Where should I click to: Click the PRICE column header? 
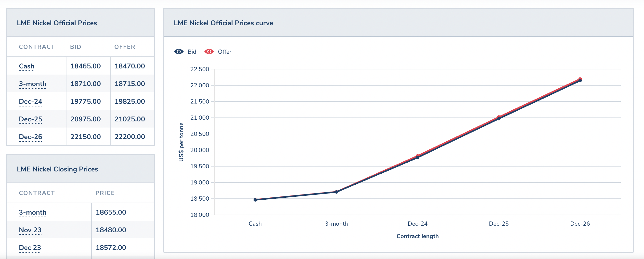click(x=105, y=193)
